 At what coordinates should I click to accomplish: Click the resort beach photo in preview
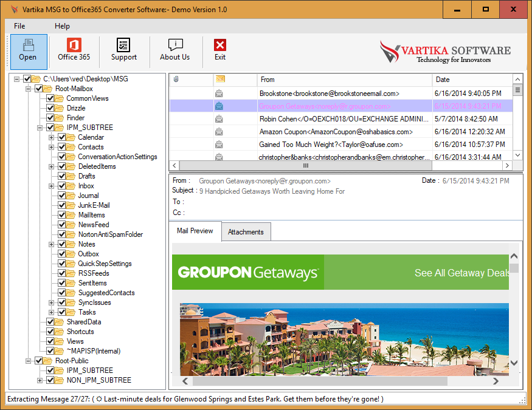344,339
